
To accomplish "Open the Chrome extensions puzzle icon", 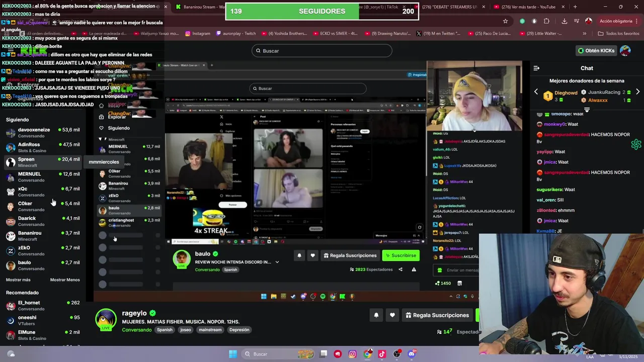I will coord(546,21).
